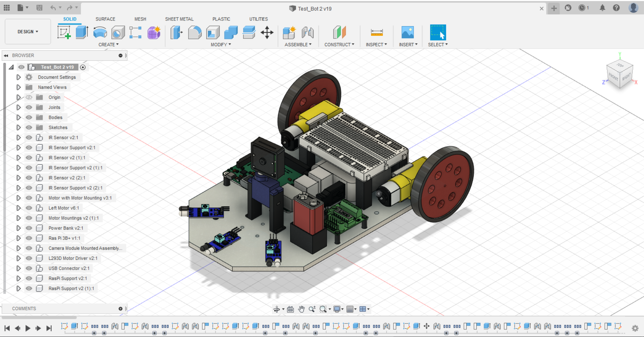Select the Create Sketch tool
The image size is (644, 337).
pos(64,33)
